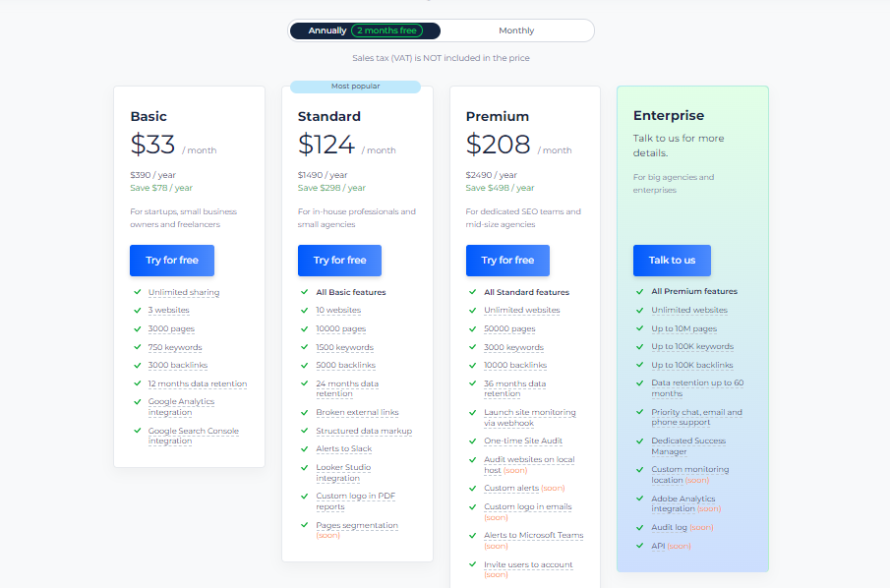
Task: Click '36 months data retention' feature
Action: 514,388
